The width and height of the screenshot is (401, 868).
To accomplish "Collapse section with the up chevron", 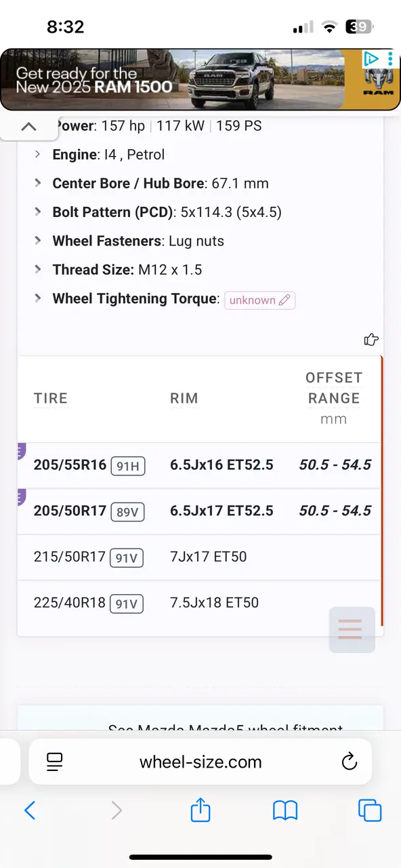I will [28, 126].
